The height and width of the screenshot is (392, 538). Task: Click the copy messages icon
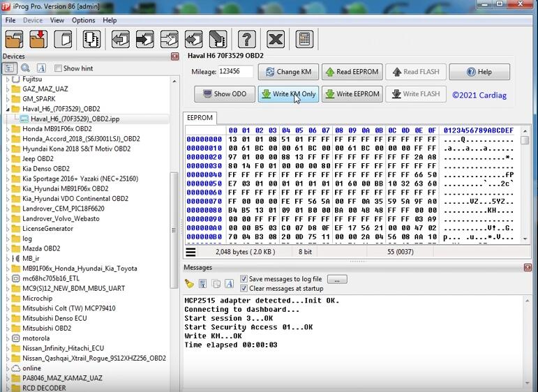point(216,284)
